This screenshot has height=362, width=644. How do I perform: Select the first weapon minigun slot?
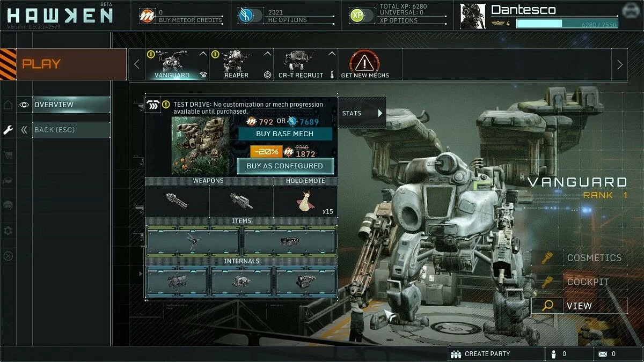pos(177,201)
